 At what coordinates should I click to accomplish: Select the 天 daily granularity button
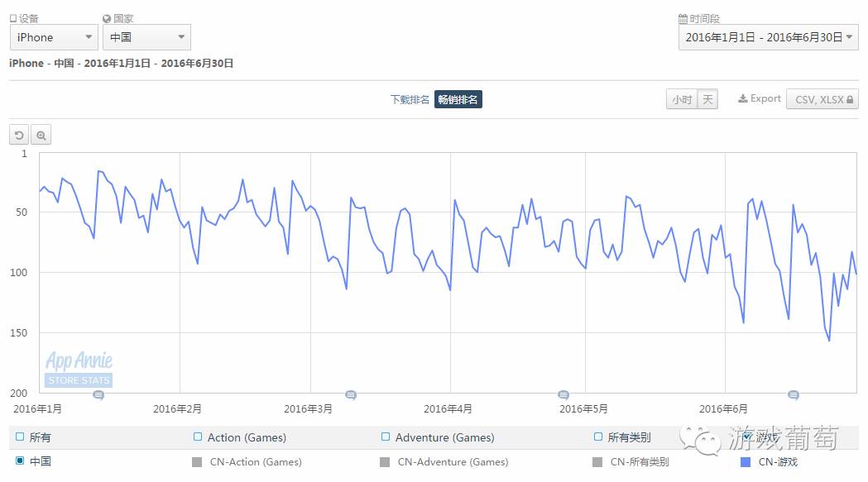[707, 100]
